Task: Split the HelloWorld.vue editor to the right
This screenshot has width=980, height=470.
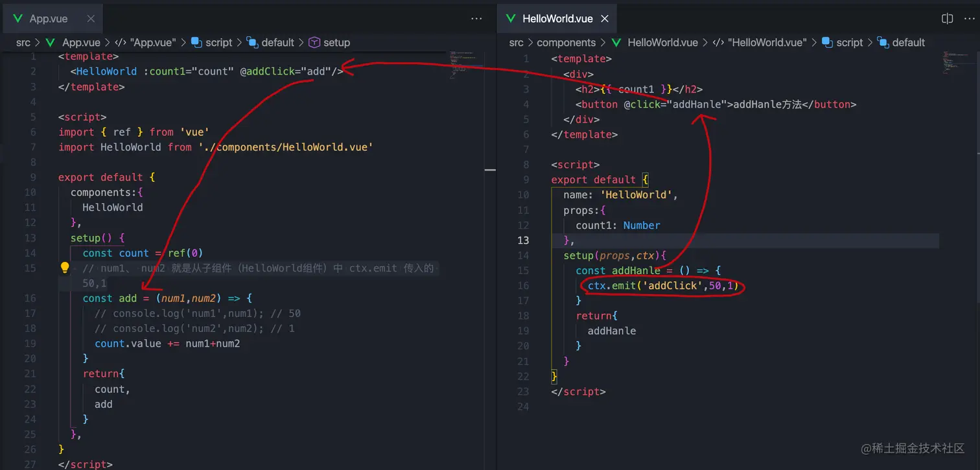Action: [x=947, y=19]
